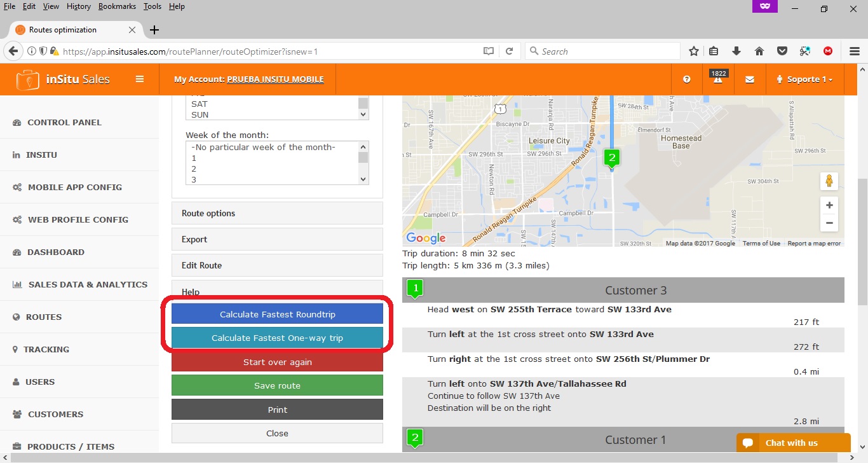Open the Chat with us widget
The image size is (868, 463).
(793, 443)
